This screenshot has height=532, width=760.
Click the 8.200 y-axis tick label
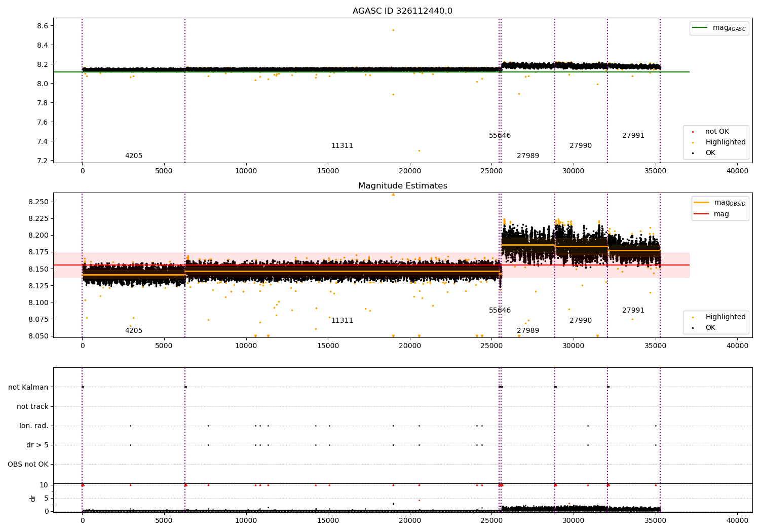[x=39, y=235]
